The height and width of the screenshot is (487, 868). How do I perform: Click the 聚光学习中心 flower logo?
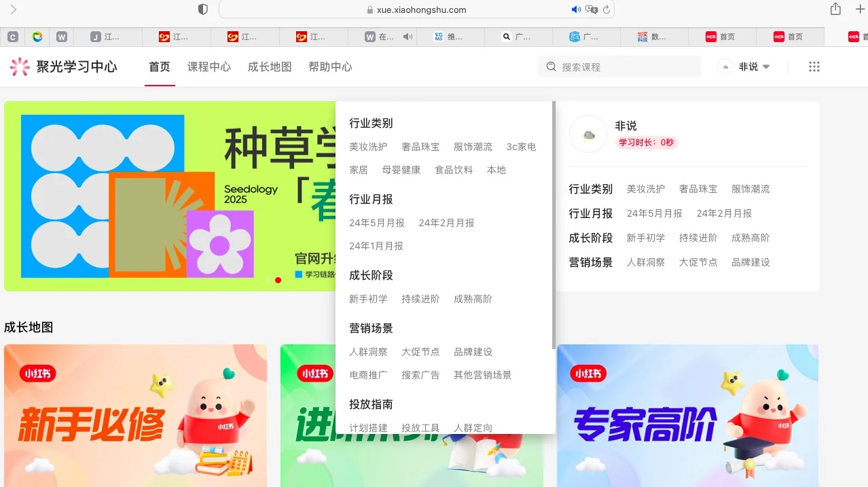click(20, 67)
